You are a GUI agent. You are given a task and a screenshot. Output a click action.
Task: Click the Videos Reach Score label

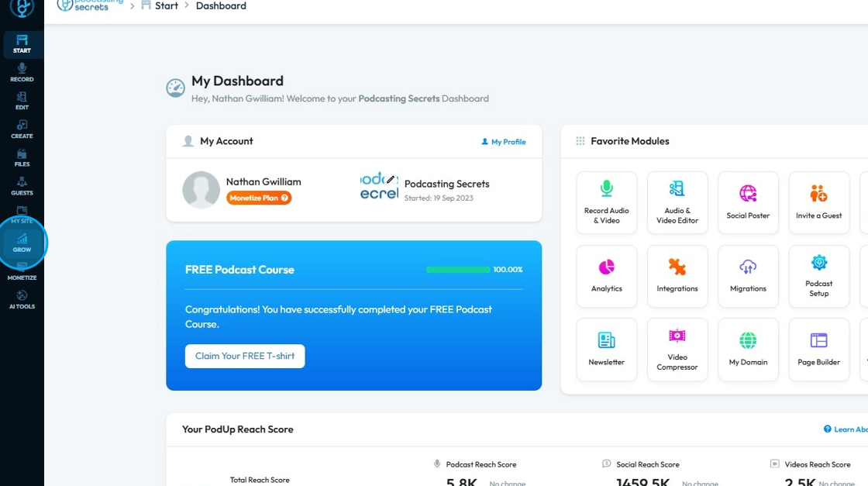[x=817, y=464]
